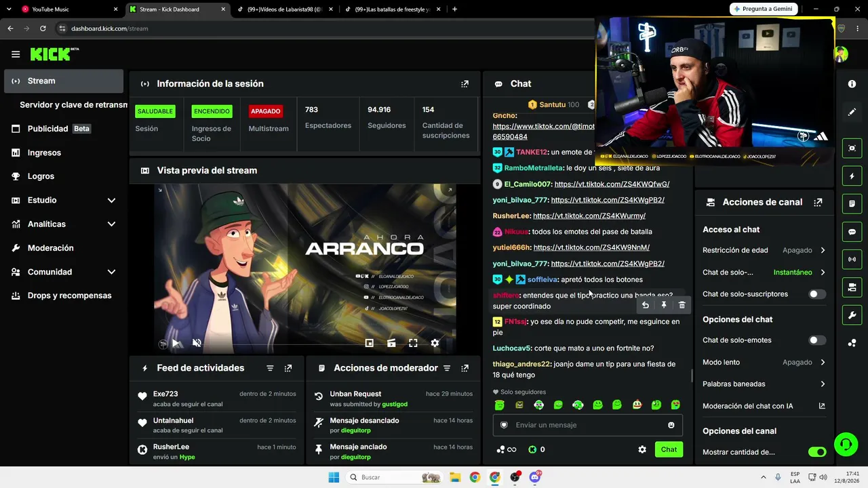The width and height of the screenshot is (868, 488).
Task: Pop out the Feed de actividades panel
Action: click(x=288, y=368)
